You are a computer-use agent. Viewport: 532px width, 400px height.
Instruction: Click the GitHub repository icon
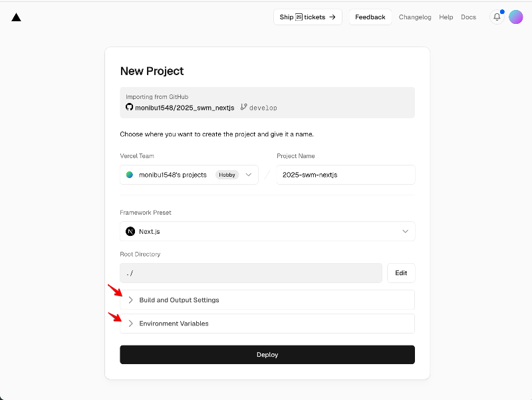click(129, 107)
